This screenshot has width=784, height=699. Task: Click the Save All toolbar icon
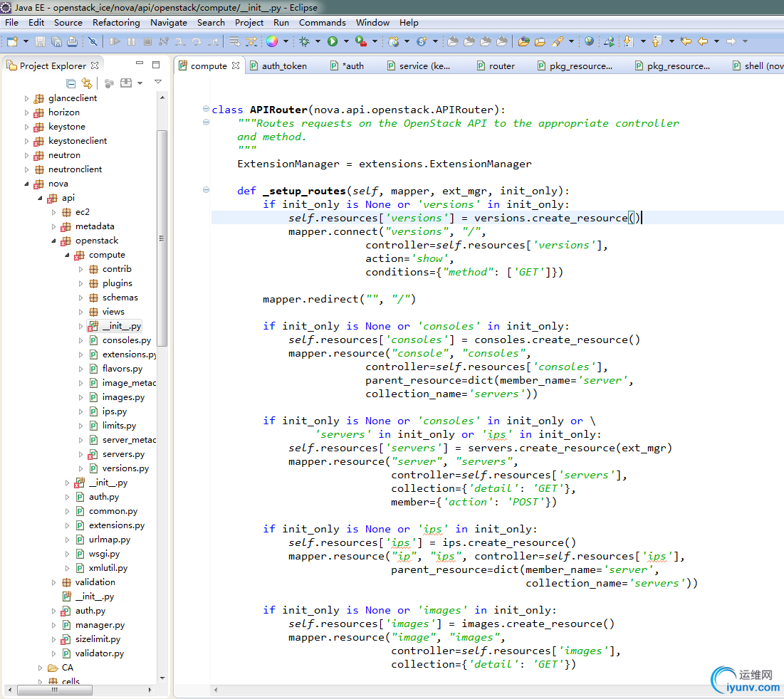pos(56,41)
